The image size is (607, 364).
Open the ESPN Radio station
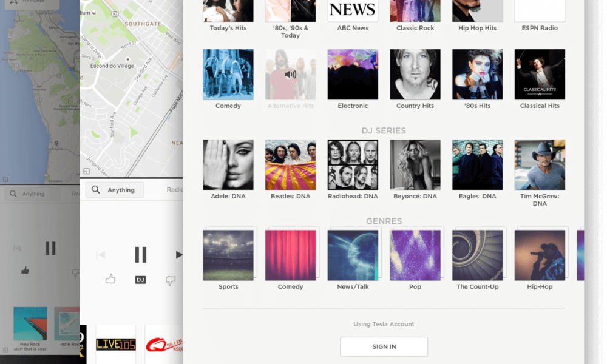coord(540,11)
